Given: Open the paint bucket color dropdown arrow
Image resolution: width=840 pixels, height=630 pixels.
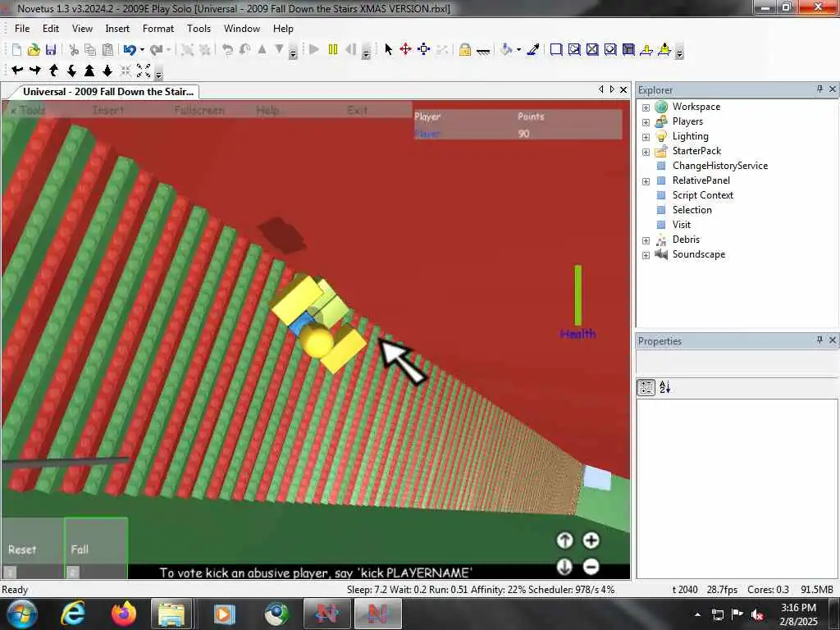Looking at the screenshot, I should click(518, 50).
